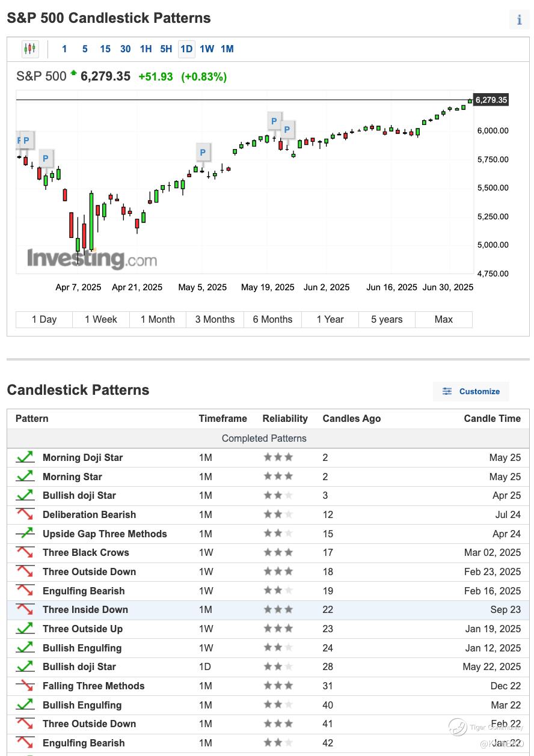Viewport: 534px width, 756px height.
Task: Set the chart interval to 1 minute
Action: point(64,49)
